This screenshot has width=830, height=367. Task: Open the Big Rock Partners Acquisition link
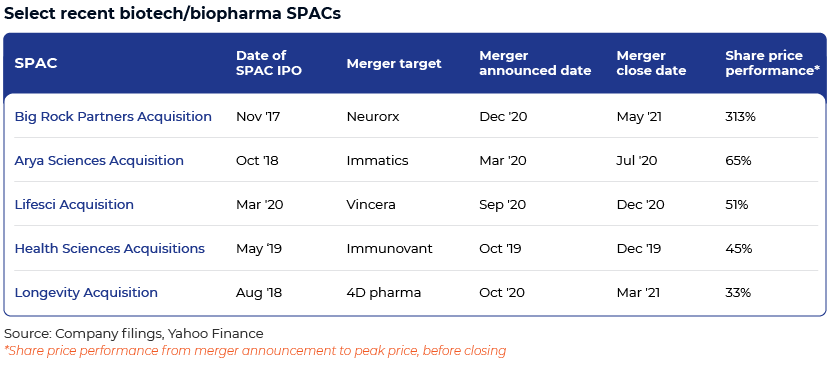(x=113, y=117)
